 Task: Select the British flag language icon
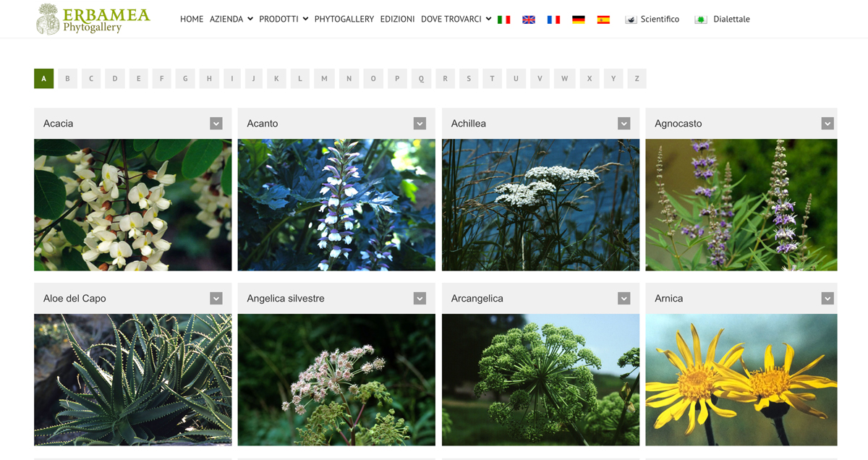click(529, 20)
